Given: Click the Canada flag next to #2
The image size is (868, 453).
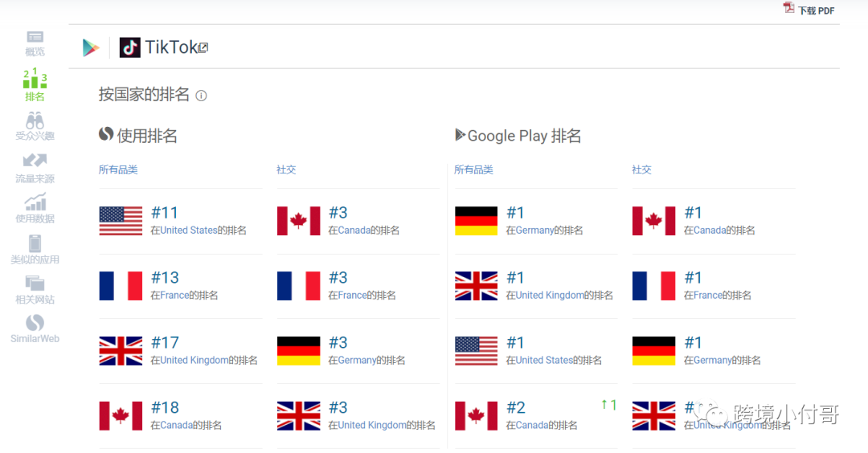Looking at the screenshot, I should click(x=476, y=416).
